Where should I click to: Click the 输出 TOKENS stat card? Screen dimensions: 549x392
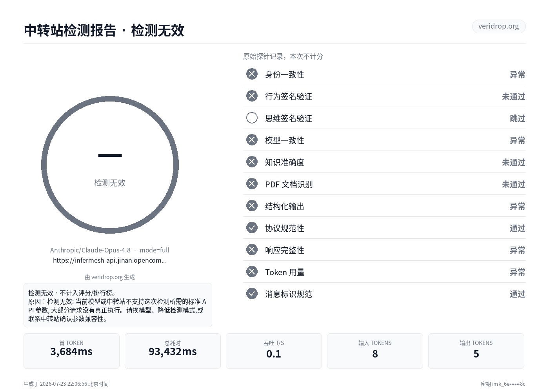coord(476,351)
